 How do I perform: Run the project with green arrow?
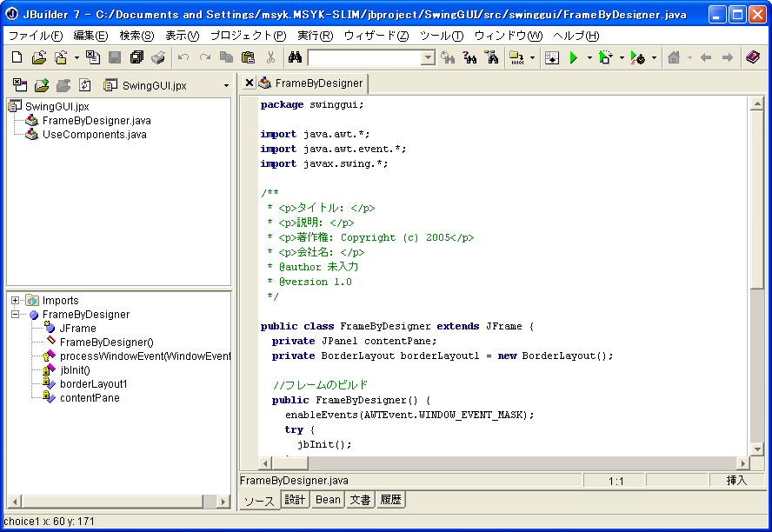pyautogui.click(x=573, y=57)
